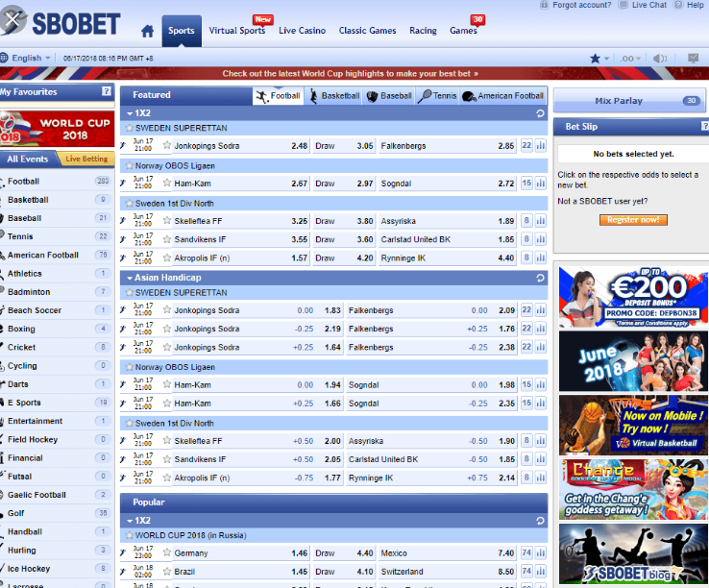
Task: Open Classic Games menu item
Action: [x=367, y=31]
